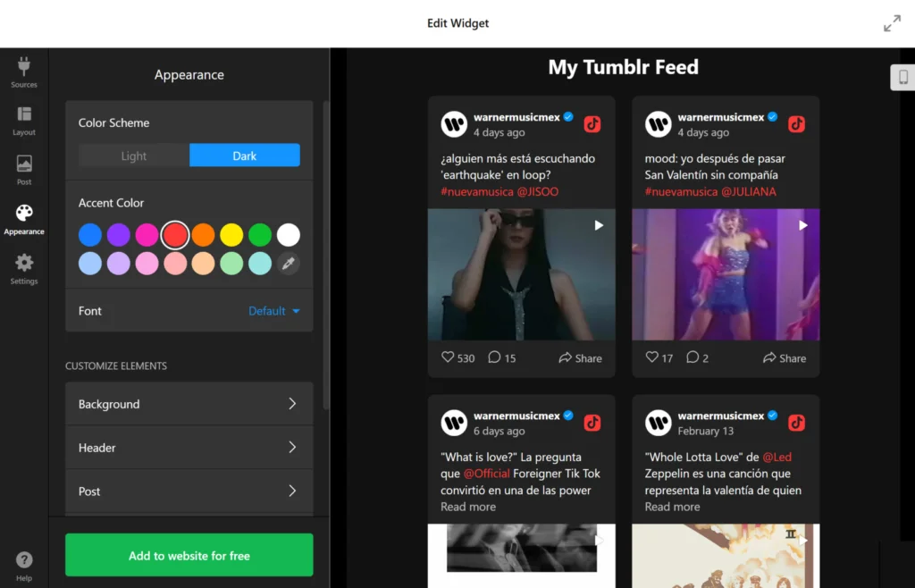The height and width of the screenshot is (588, 915).
Task: Switch color scheme to Light
Action: pyautogui.click(x=132, y=155)
